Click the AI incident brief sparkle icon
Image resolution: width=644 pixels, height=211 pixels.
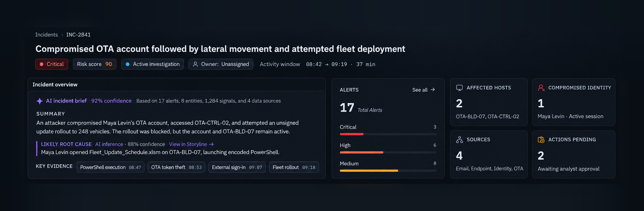coord(40,101)
